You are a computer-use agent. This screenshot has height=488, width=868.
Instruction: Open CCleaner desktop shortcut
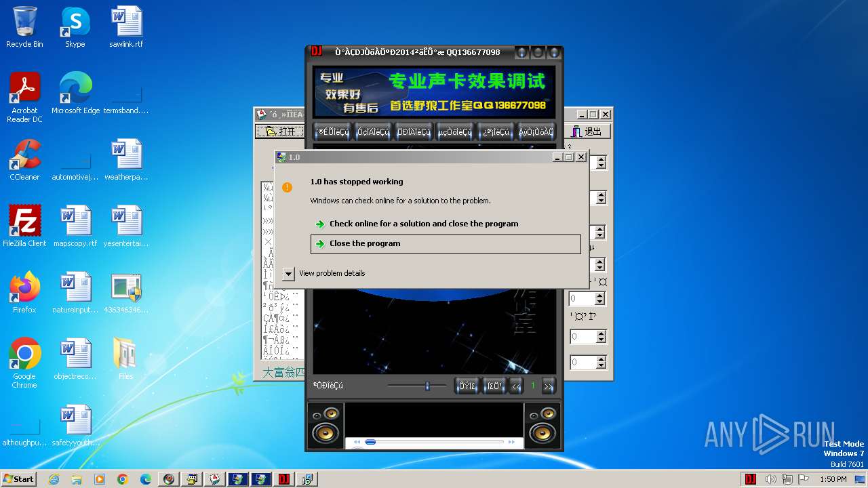24,160
